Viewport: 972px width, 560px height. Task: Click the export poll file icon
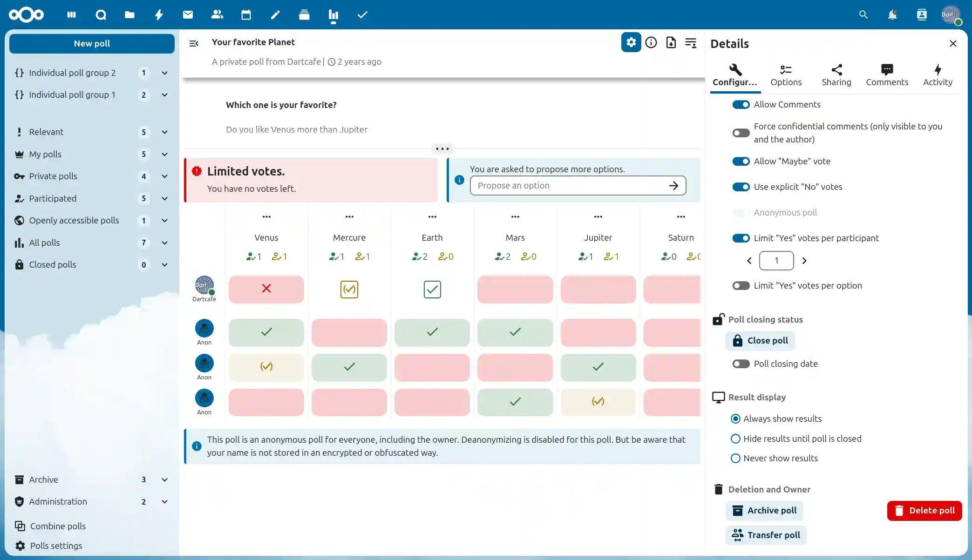671,43
